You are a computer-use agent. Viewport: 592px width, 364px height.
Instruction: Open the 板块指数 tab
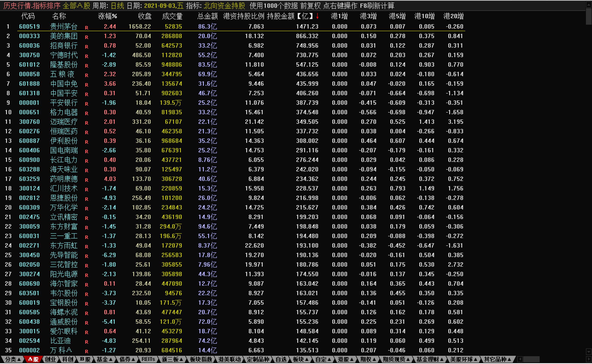201,359
